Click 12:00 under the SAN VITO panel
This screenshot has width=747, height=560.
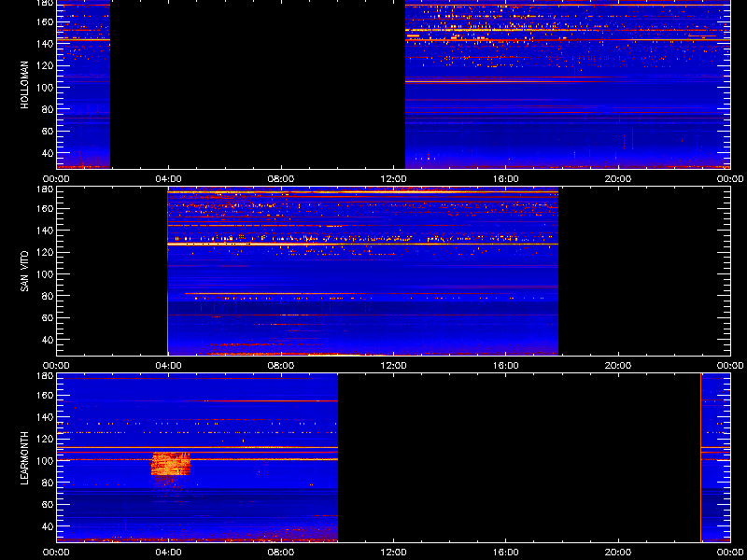pyautogui.click(x=393, y=366)
